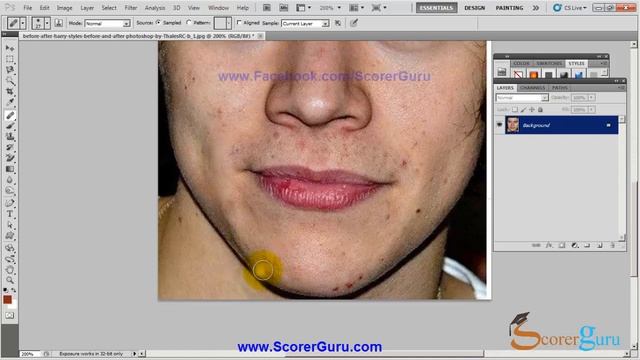This screenshot has height=360, width=640.
Task: Toggle lock all padlock icon
Action: point(540,109)
